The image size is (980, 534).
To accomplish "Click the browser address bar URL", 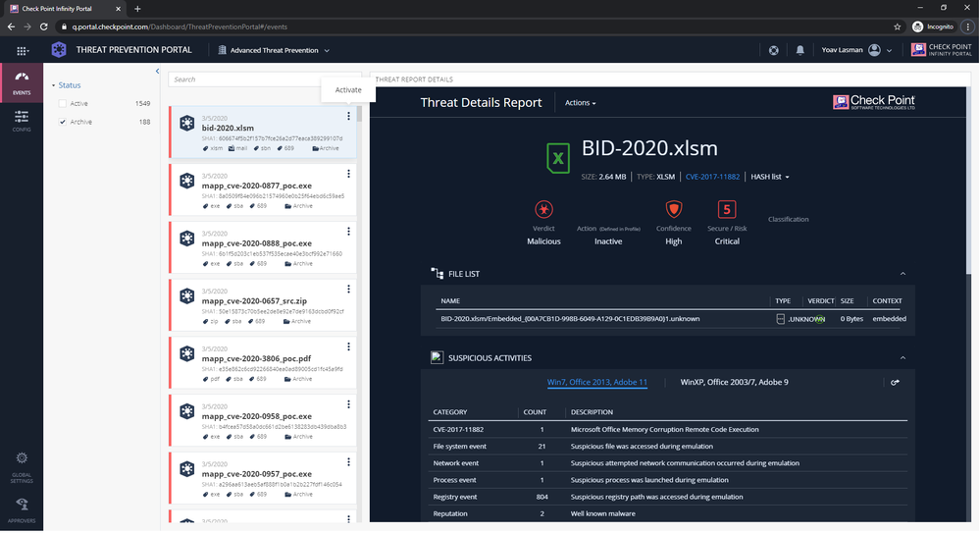I will point(180,27).
